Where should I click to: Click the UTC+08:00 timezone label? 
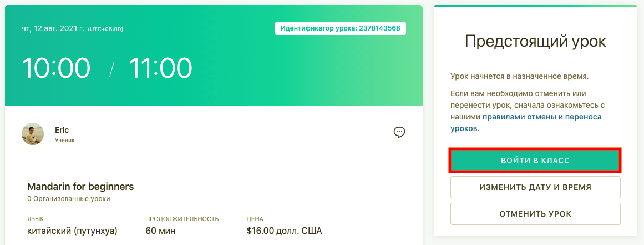pyautogui.click(x=105, y=29)
